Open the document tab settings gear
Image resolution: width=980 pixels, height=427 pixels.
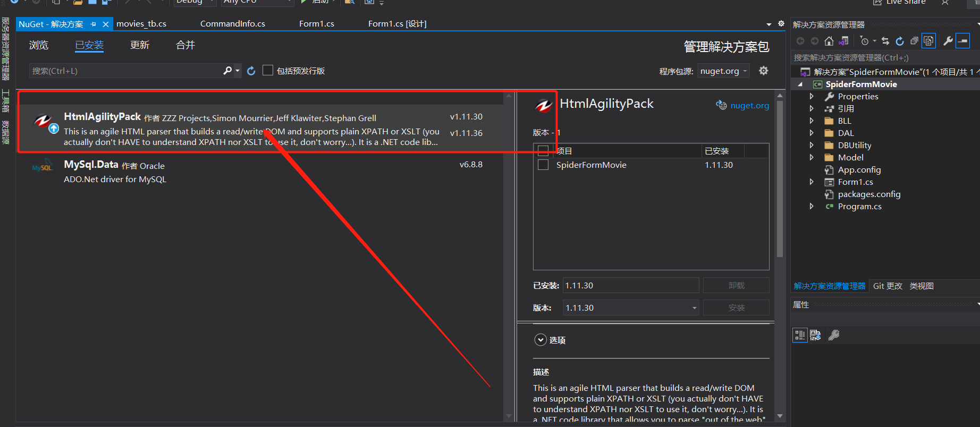tap(781, 23)
